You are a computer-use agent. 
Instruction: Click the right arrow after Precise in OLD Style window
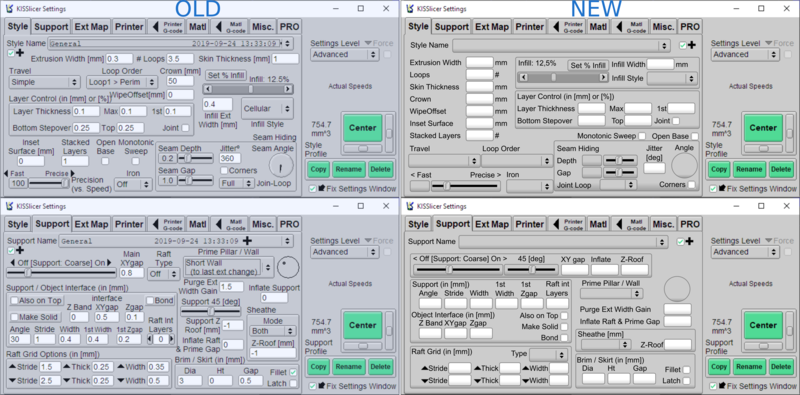click(x=72, y=174)
